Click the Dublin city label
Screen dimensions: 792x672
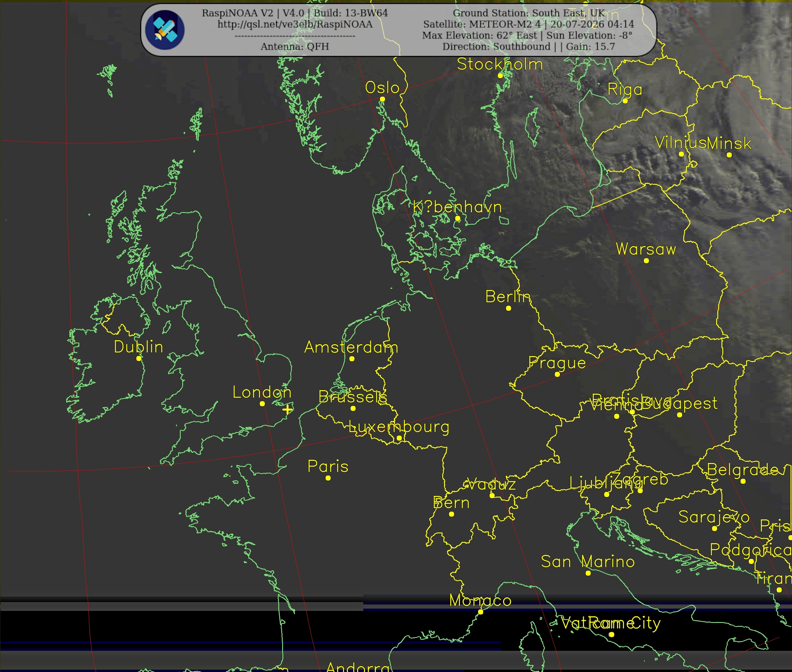coord(138,347)
